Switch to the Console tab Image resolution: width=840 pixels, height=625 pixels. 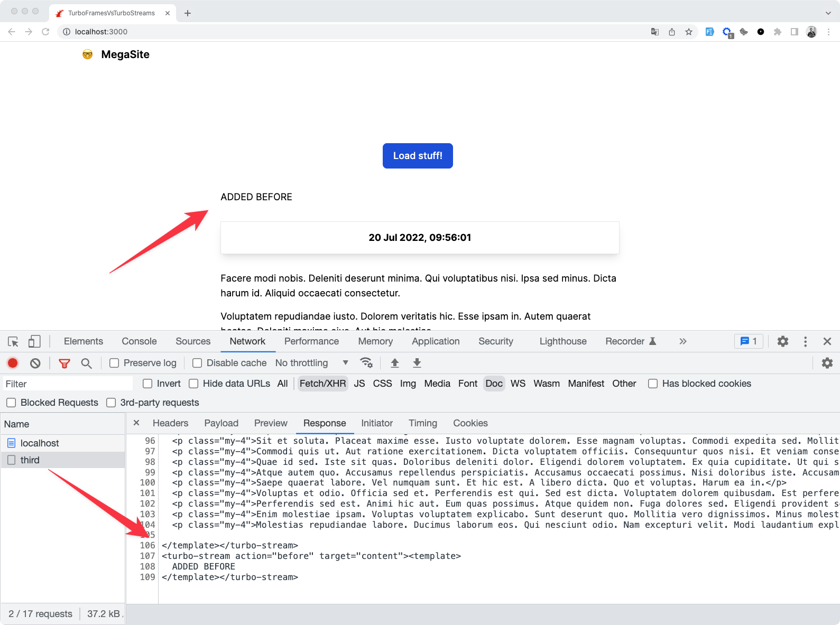tap(139, 341)
